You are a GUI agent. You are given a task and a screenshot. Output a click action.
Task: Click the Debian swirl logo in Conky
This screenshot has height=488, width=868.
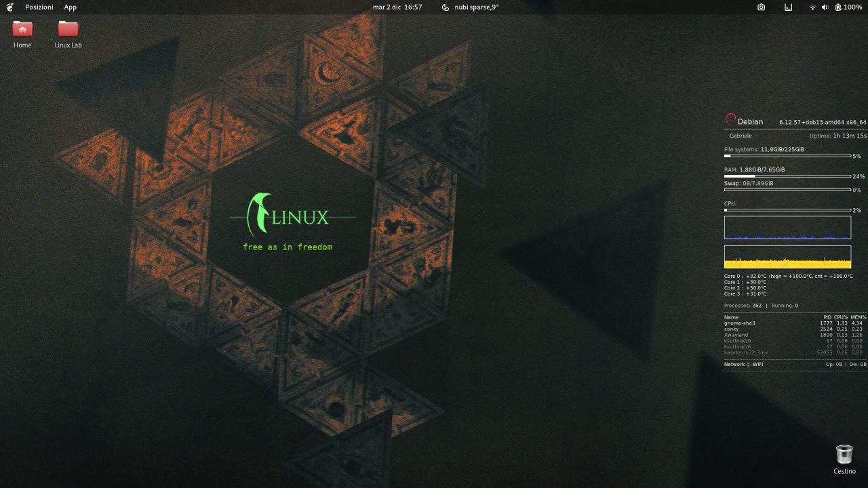730,121
